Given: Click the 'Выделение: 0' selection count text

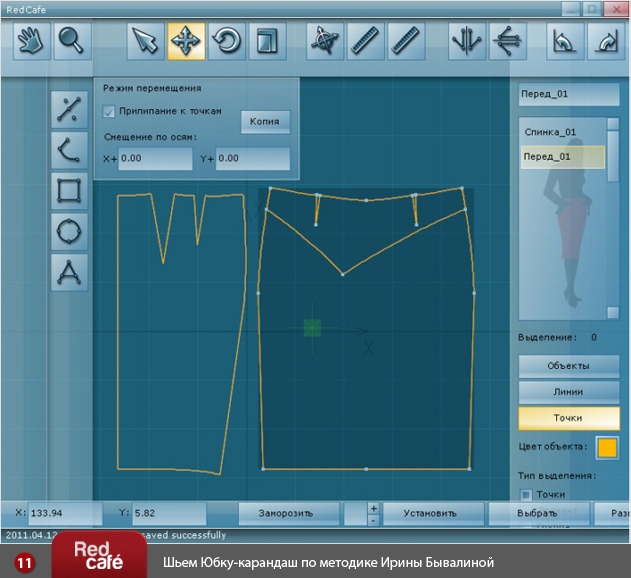Looking at the screenshot, I should point(557,338).
